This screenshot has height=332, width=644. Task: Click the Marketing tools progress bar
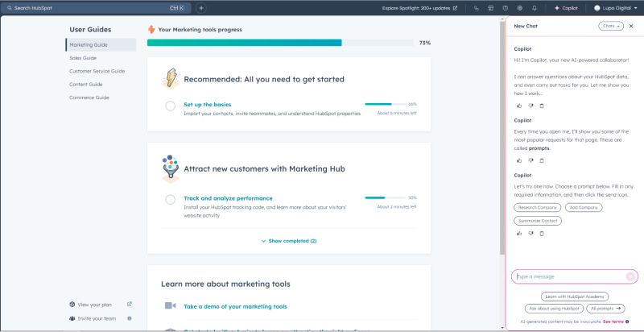pyautogui.click(x=280, y=43)
